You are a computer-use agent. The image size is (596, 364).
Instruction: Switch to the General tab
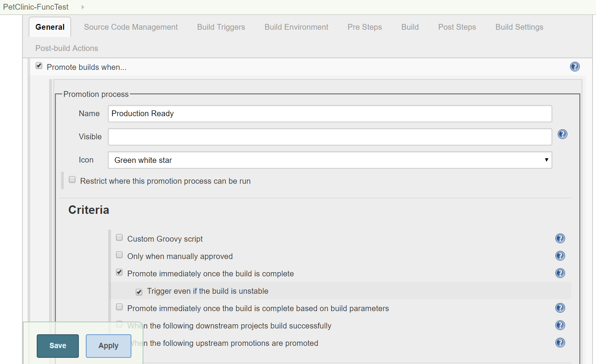pos(50,27)
